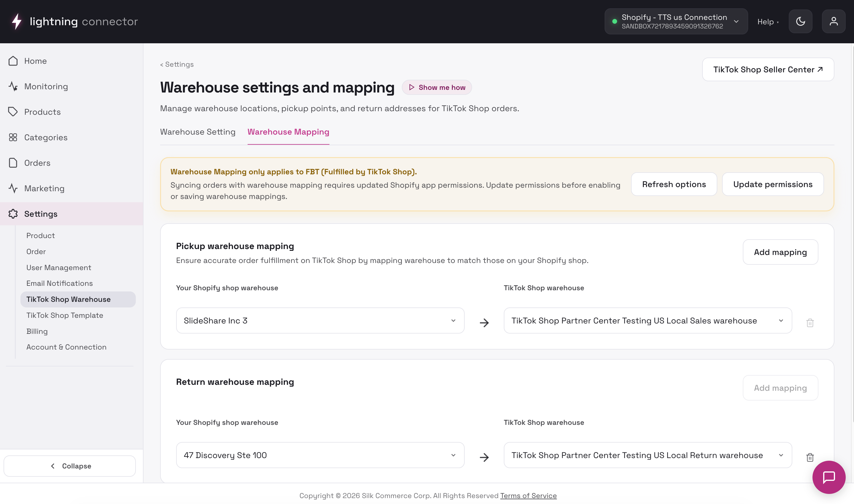Click Show me how button
The image size is (854, 504).
coord(436,87)
